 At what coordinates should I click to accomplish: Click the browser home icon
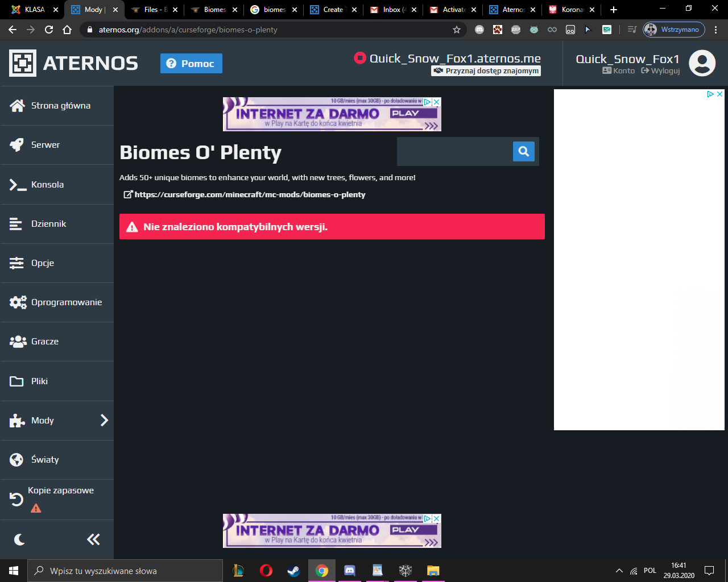[67, 30]
